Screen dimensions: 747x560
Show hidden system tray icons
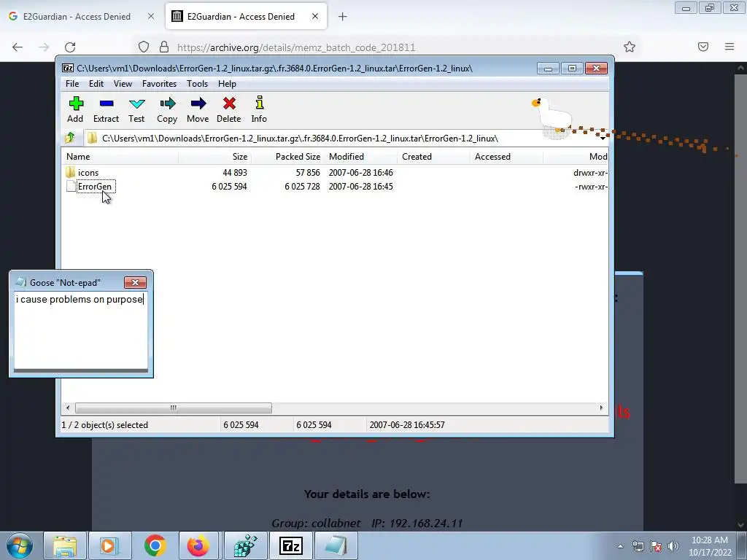(620, 546)
